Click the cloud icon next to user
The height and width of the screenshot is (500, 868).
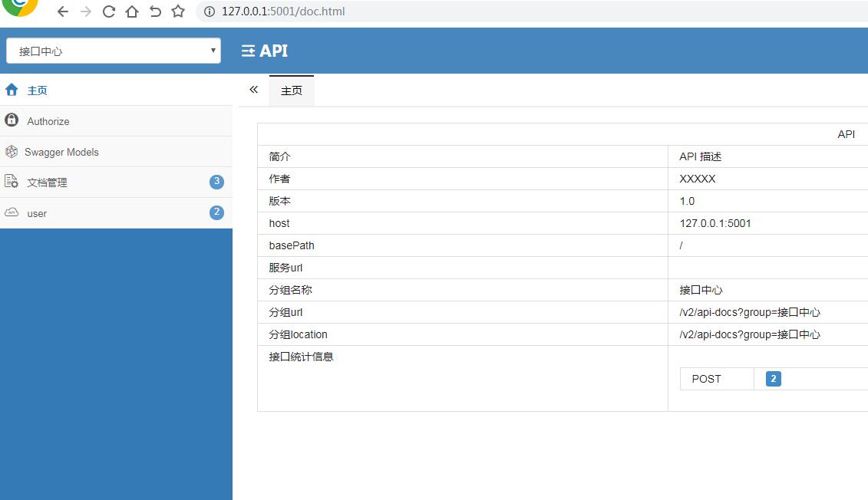point(12,213)
